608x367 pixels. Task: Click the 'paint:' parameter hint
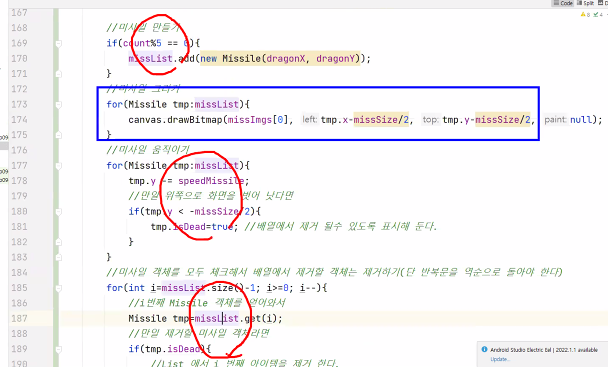tap(555, 119)
